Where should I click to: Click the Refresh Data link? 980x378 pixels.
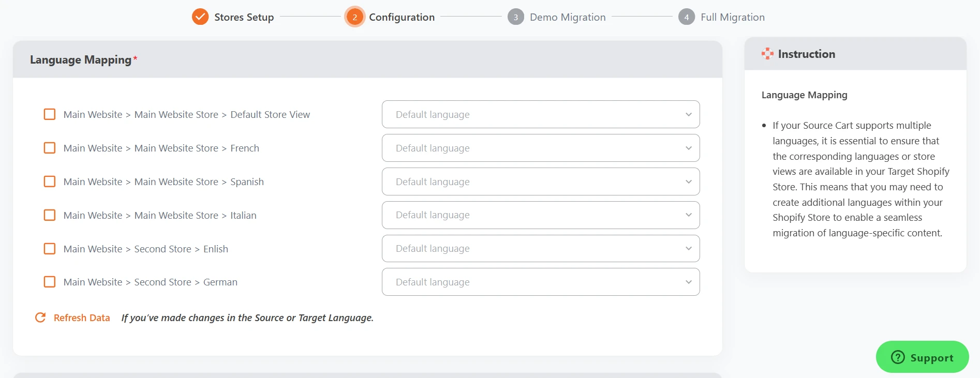pos(82,317)
